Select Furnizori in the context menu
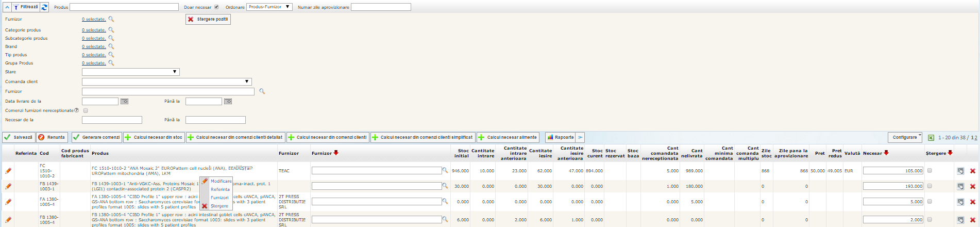This screenshot has height=227, width=980. click(219, 198)
